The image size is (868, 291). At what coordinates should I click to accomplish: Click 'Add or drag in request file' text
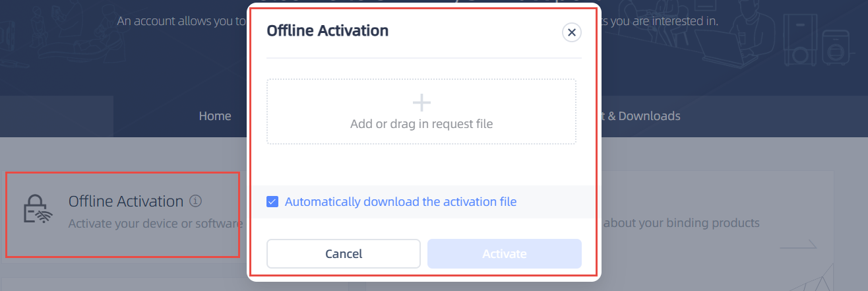pos(421,123)
